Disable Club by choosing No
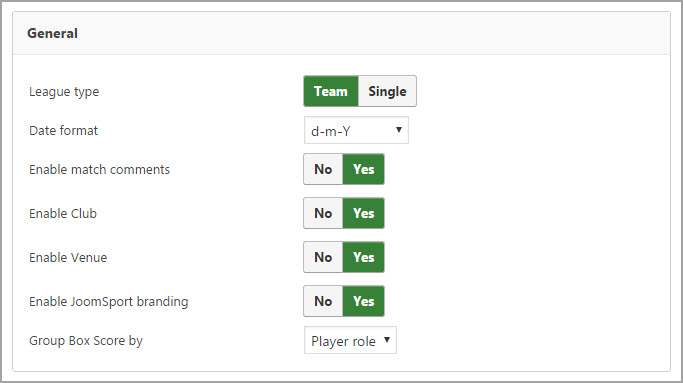The image size is (683, 383). click(x=323, y=213)
